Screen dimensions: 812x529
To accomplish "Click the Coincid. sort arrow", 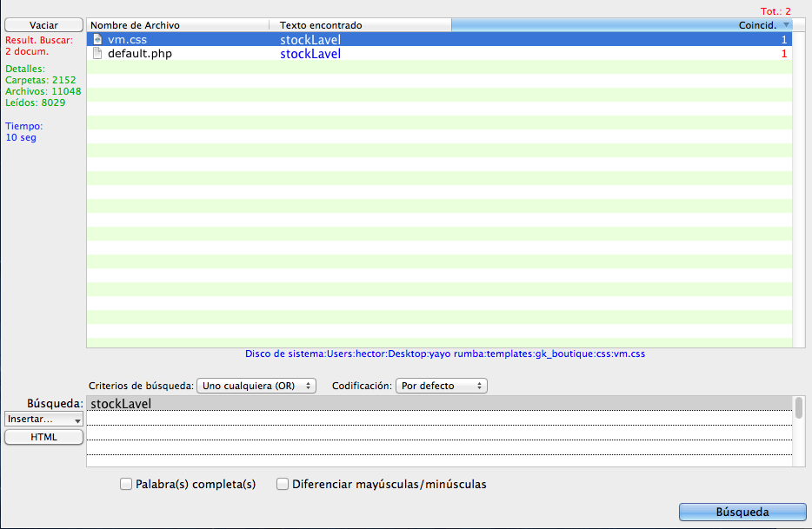I will (786, 25).
